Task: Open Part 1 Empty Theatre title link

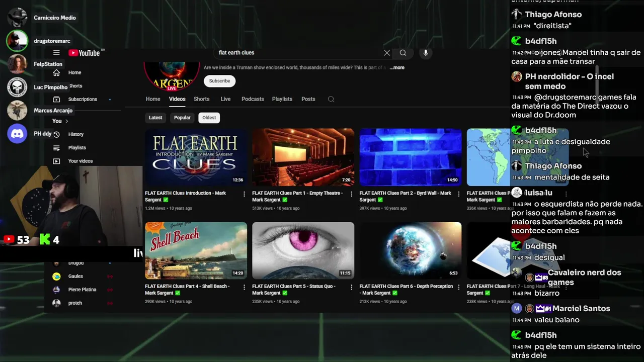Action: [x=297, y=196]
